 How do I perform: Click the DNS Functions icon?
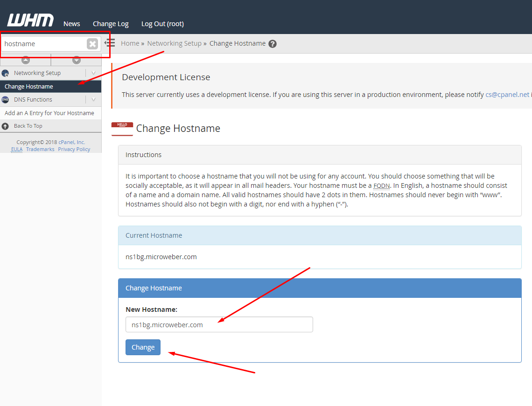click(6, 100)
